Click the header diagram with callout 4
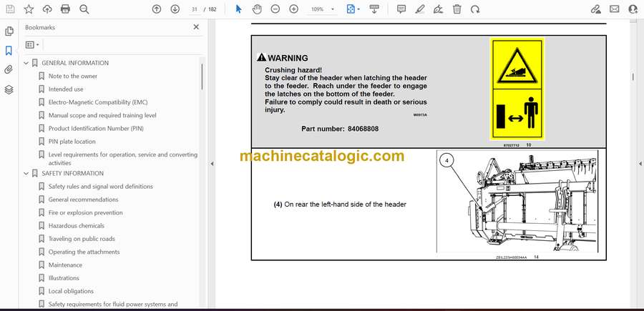The height and width of the screenshot is (311, 644). click(x=517, y=201)
